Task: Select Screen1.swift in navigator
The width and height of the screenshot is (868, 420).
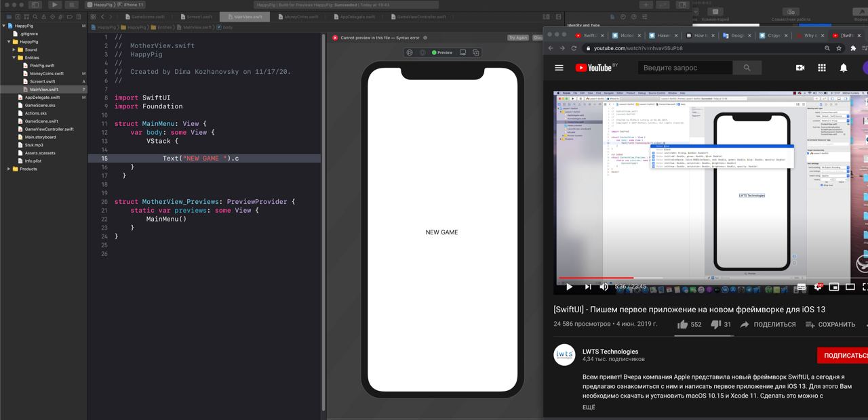Action: tap(43, 81)
